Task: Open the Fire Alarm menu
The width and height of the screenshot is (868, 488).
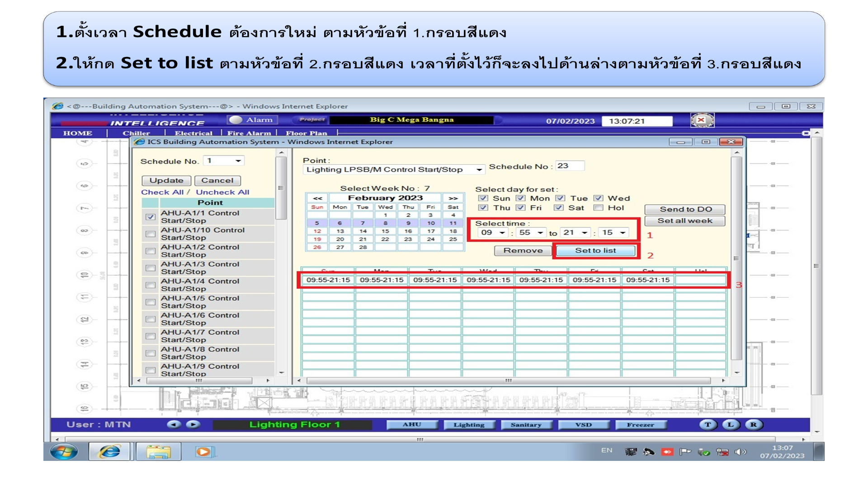Action: coord(249,133)
